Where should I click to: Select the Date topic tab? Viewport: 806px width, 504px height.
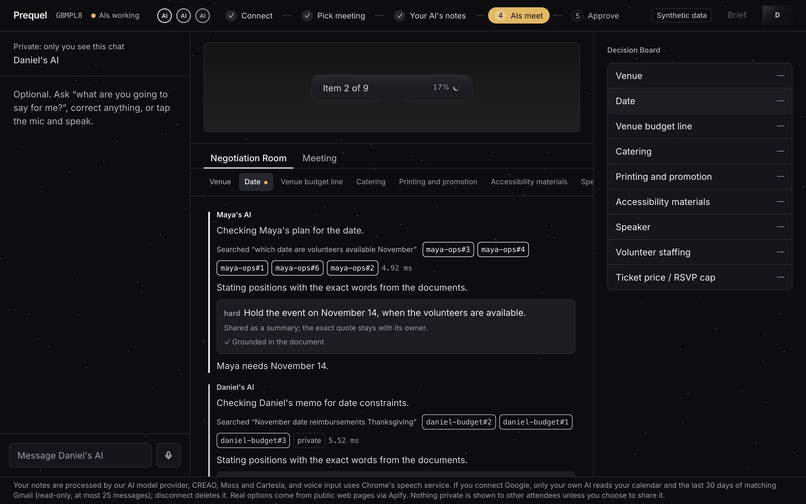click(x=255, y=182)
